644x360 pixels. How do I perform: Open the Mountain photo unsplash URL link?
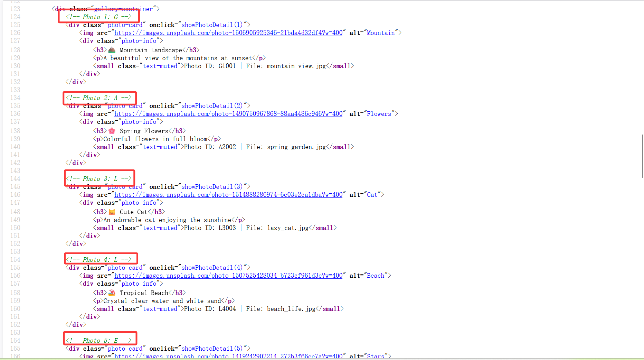point(228,33)
